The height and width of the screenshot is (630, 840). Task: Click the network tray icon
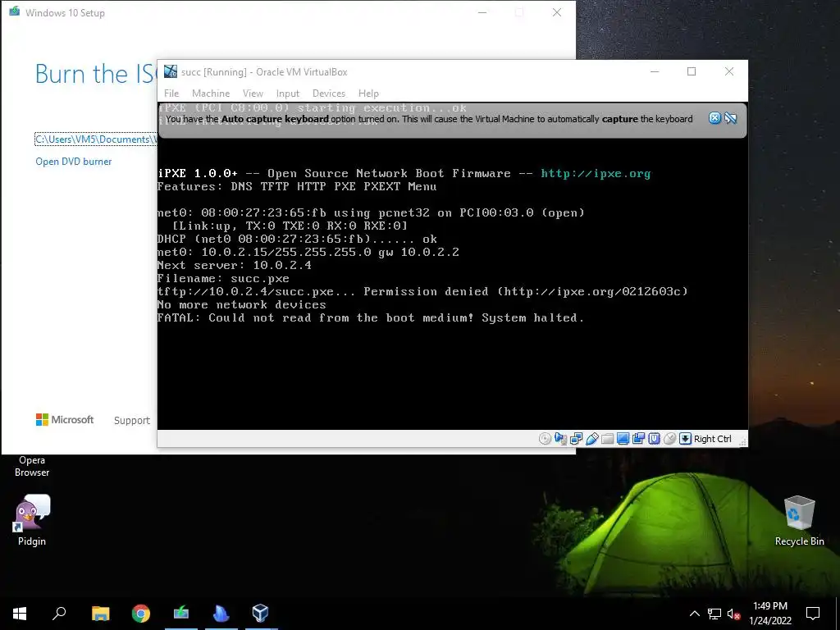pyautogui.click(x=714, y=614)
